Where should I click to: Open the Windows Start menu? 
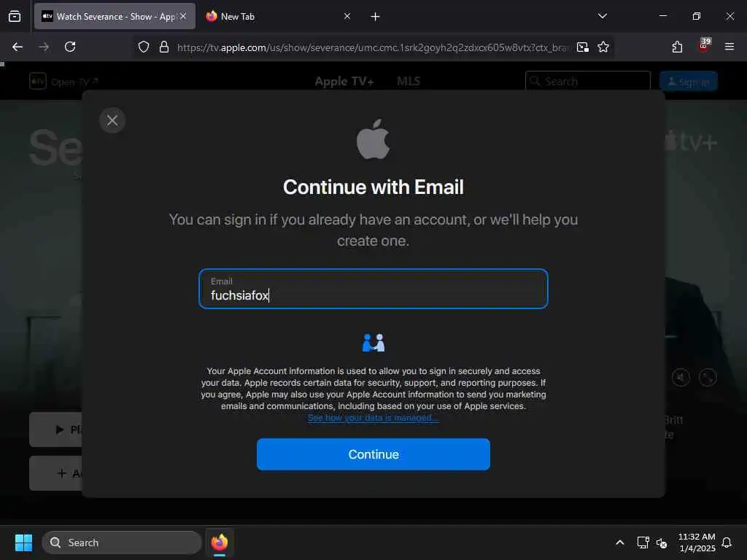[x=23, y=542]
